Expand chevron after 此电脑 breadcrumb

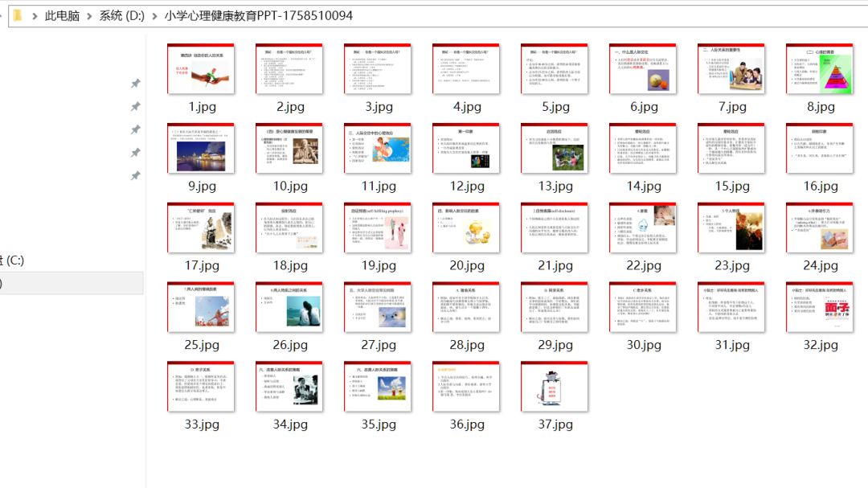click(x=89, y=16)
